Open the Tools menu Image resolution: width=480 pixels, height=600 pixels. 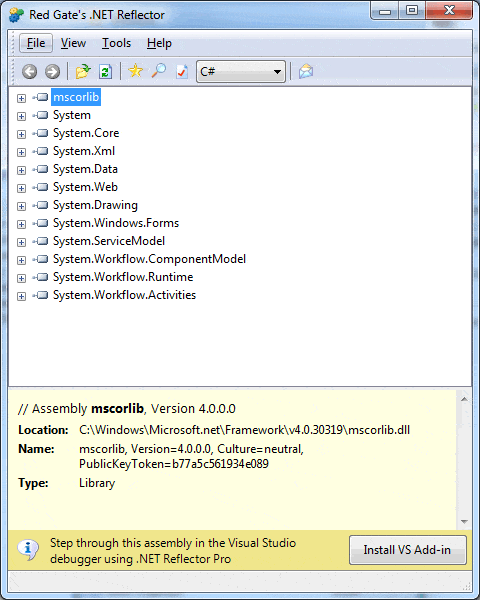tap(116, 43)
